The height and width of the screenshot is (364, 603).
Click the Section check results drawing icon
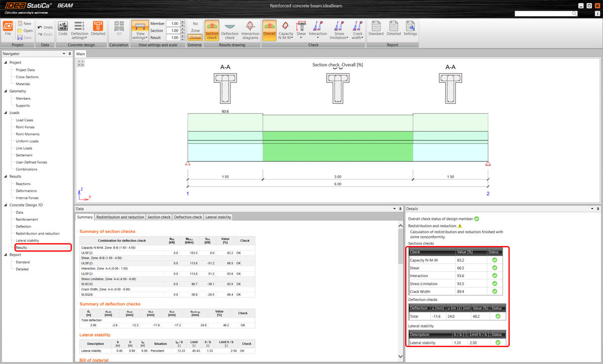coord(212,30)
